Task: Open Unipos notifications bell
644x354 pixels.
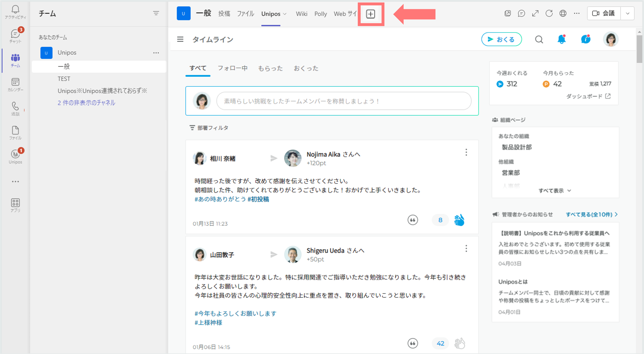Action: (x=561, y=39)
